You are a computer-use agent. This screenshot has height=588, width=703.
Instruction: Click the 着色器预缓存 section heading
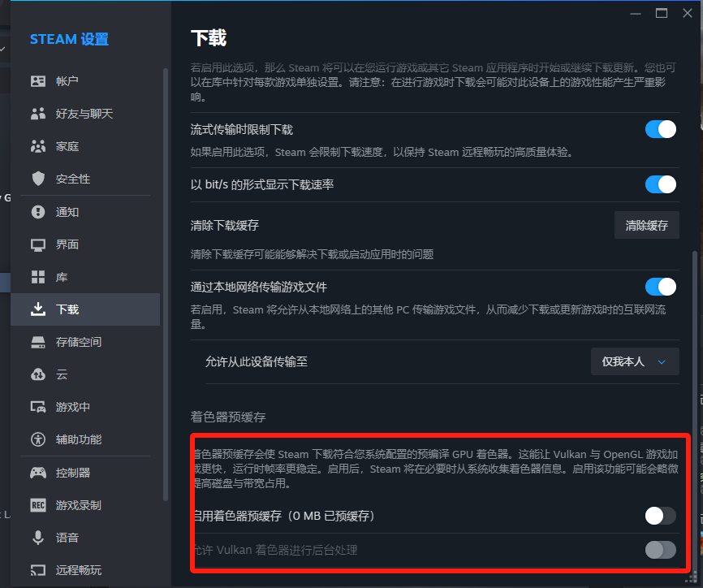point(228,417)
